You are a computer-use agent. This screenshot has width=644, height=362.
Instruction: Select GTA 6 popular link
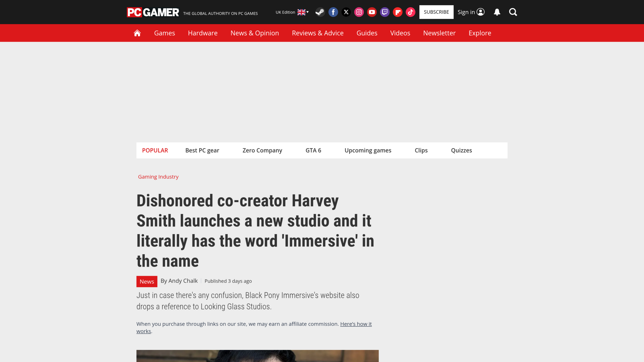pos(313,150)
